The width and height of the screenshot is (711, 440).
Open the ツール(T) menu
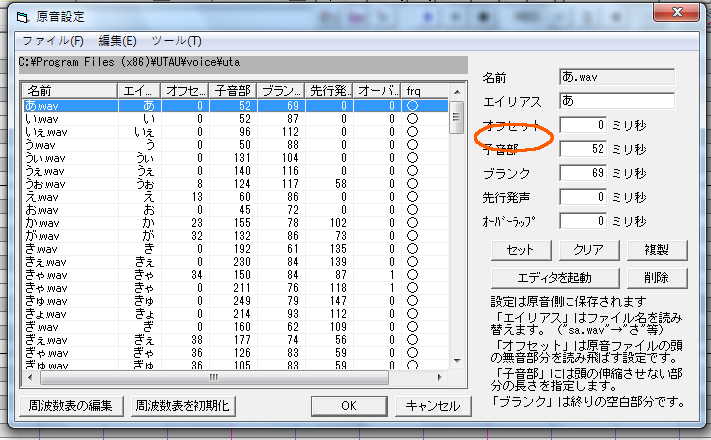[176, 41]
